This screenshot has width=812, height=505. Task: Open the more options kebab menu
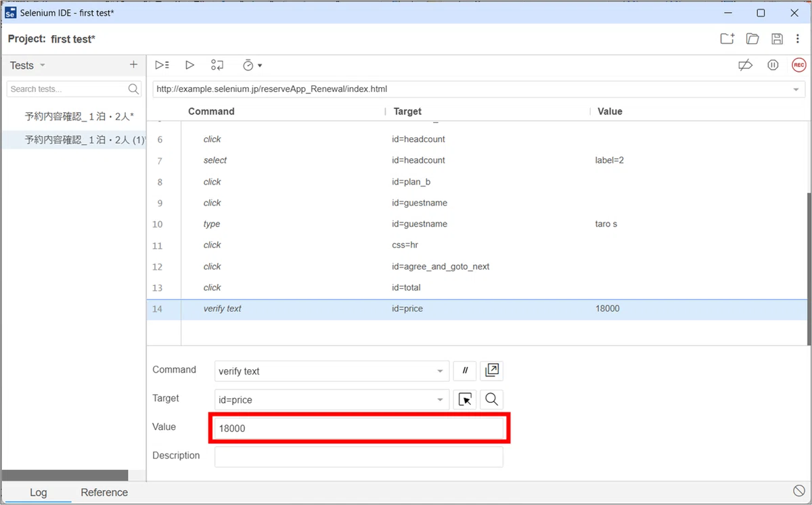coord(798,39)
